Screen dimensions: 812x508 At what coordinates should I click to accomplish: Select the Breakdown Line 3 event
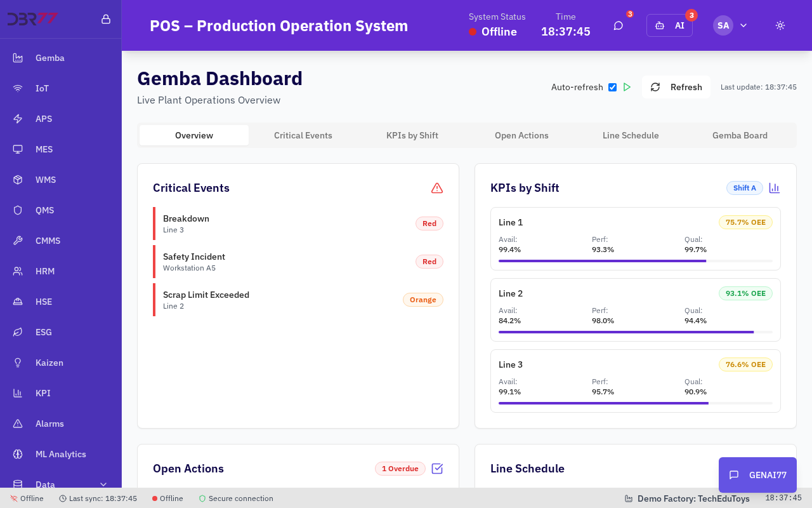(298, 224)
